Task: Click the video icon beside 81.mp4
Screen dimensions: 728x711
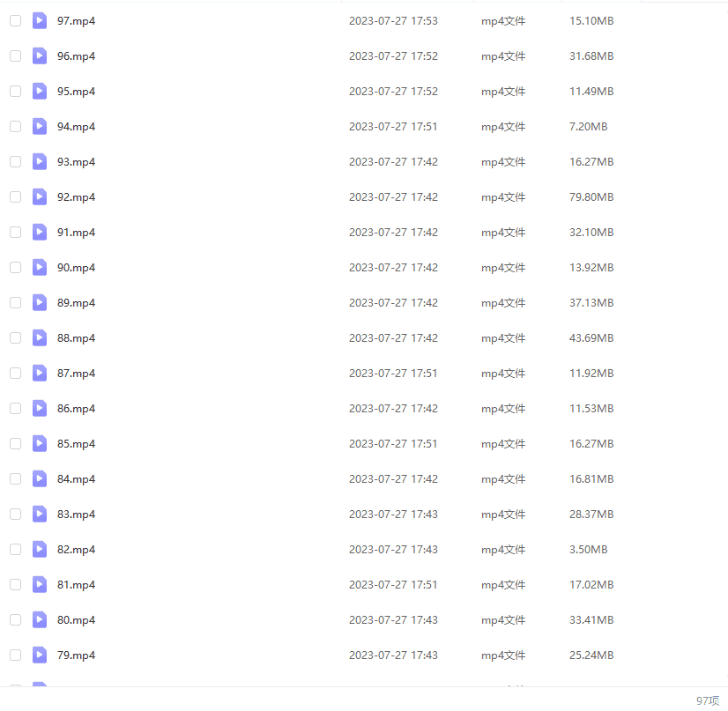Action: click(x=40, y=585)
